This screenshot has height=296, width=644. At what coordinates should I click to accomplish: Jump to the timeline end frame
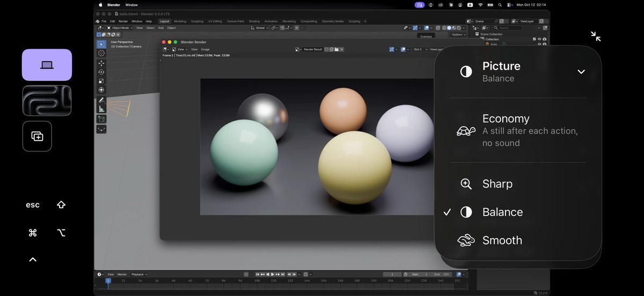(283, 274)
